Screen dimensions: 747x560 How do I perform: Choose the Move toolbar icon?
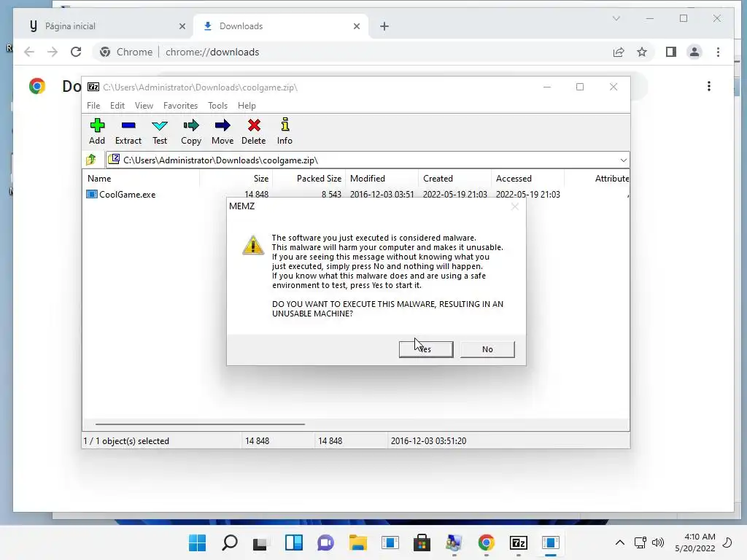pos(222,131)
